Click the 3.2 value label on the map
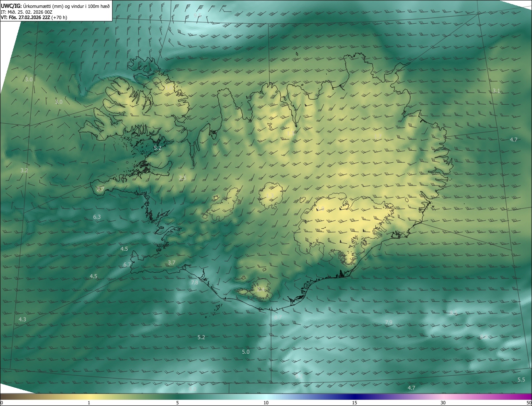The image size is (532, 406). (24, 170)
